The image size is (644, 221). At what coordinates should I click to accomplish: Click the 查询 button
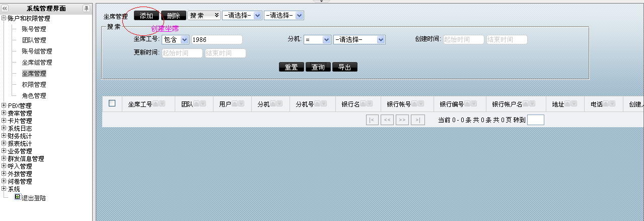318,67
